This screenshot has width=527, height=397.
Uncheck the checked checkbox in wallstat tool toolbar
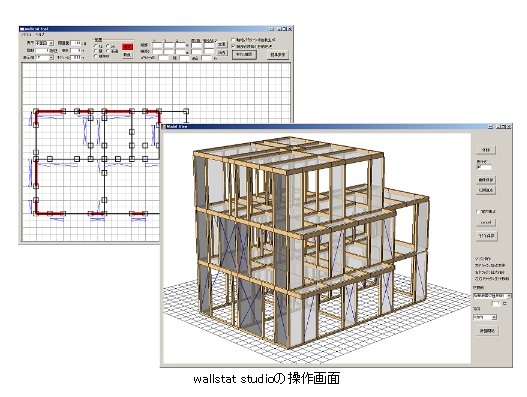(x=233, y=46)
